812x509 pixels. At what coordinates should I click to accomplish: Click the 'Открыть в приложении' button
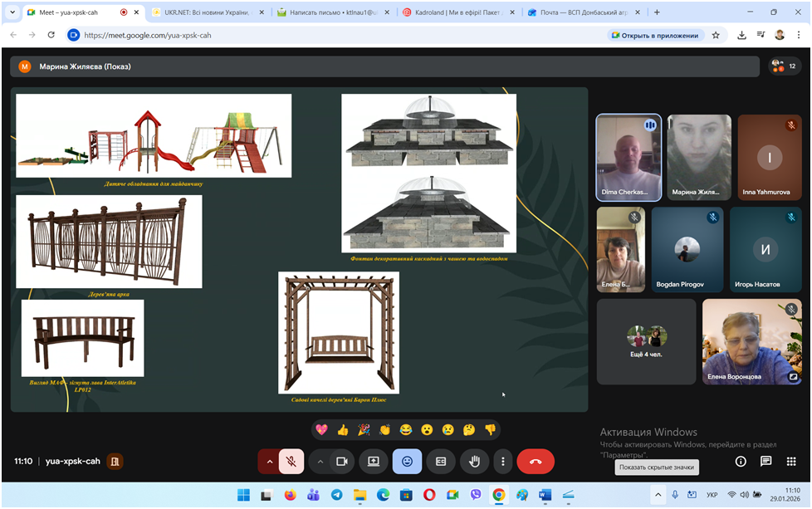655,35
